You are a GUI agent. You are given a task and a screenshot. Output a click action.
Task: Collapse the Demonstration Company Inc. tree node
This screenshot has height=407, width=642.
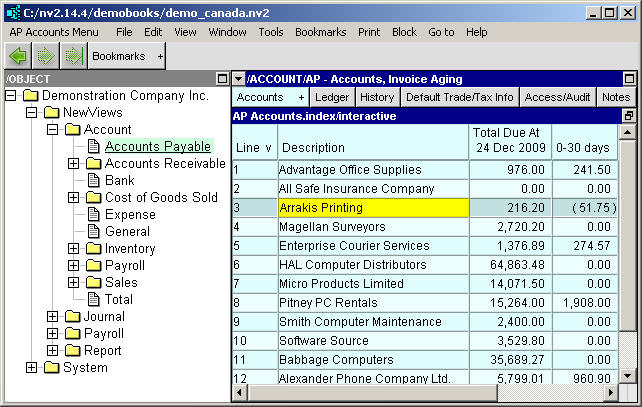click(11, 95)
